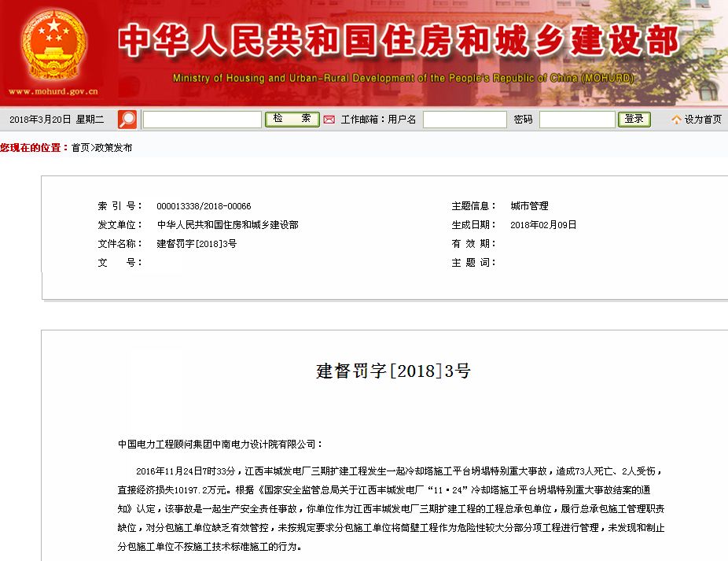Click the document title 建督罚字[2018]3号

(393, 371)
